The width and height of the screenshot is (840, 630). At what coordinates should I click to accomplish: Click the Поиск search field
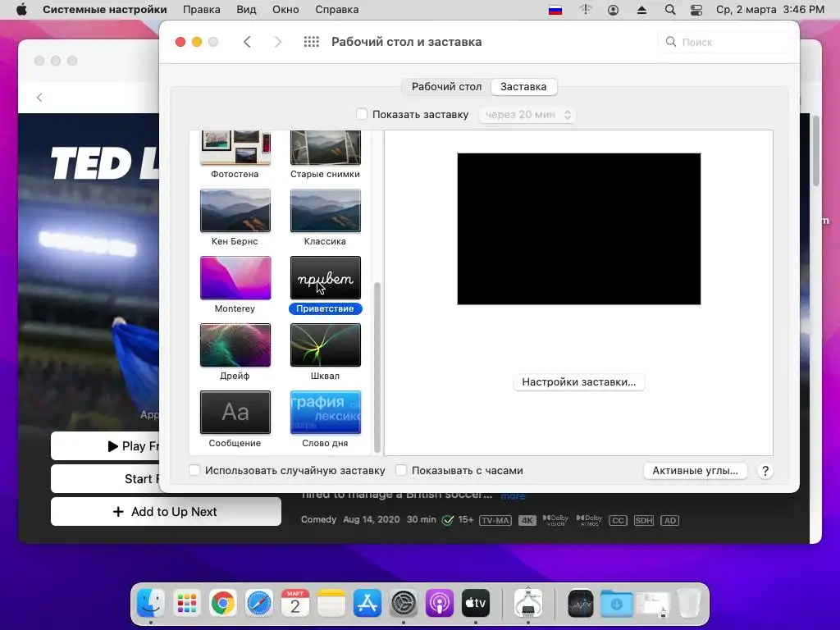tap(724, 42)
